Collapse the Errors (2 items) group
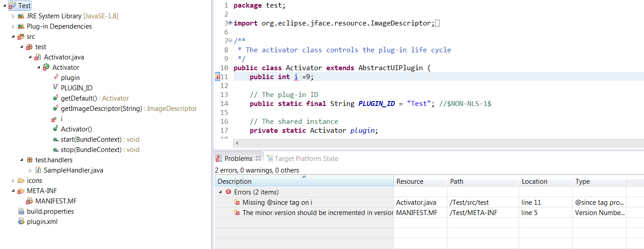Screen dimensions: 644x249 [220, 192]
